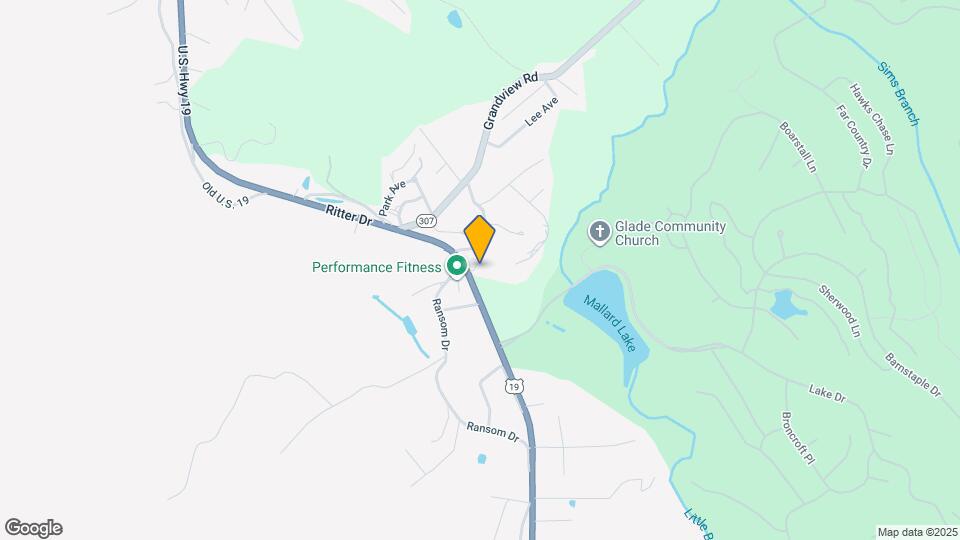Click the Mallard Lake label
960x540 pixels.
[x=610, y=323]
